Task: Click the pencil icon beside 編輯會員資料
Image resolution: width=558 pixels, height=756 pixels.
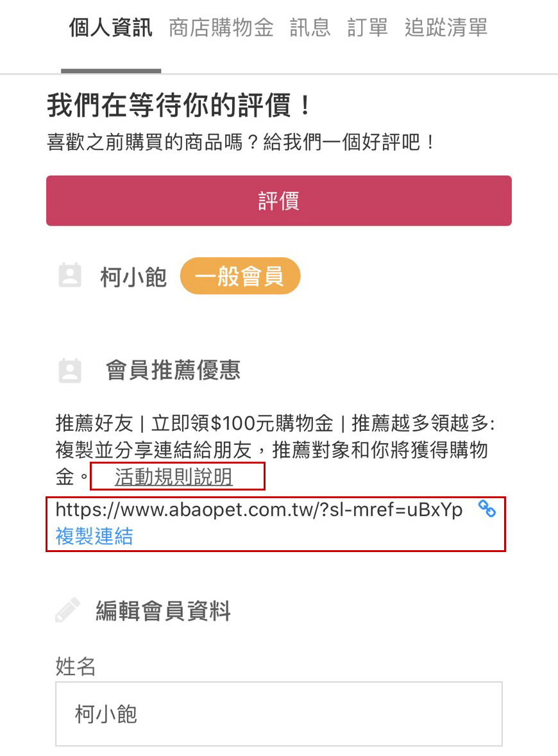Action: (67, 610)
